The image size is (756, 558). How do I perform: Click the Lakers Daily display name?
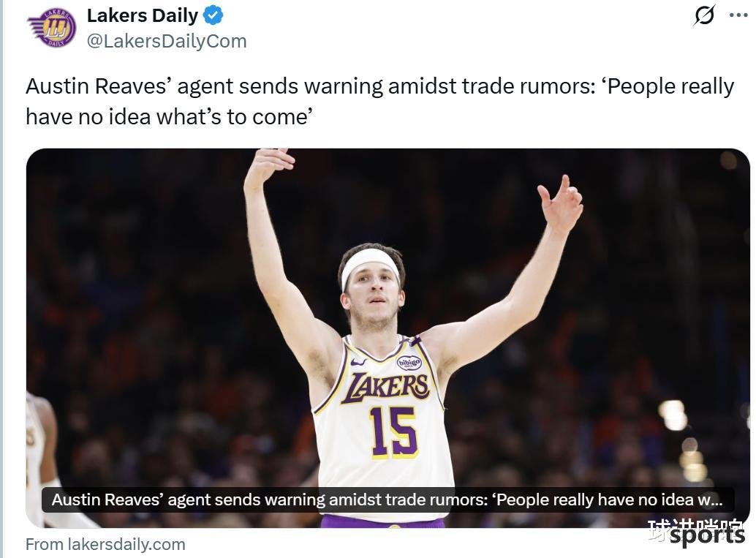[143, 15]
